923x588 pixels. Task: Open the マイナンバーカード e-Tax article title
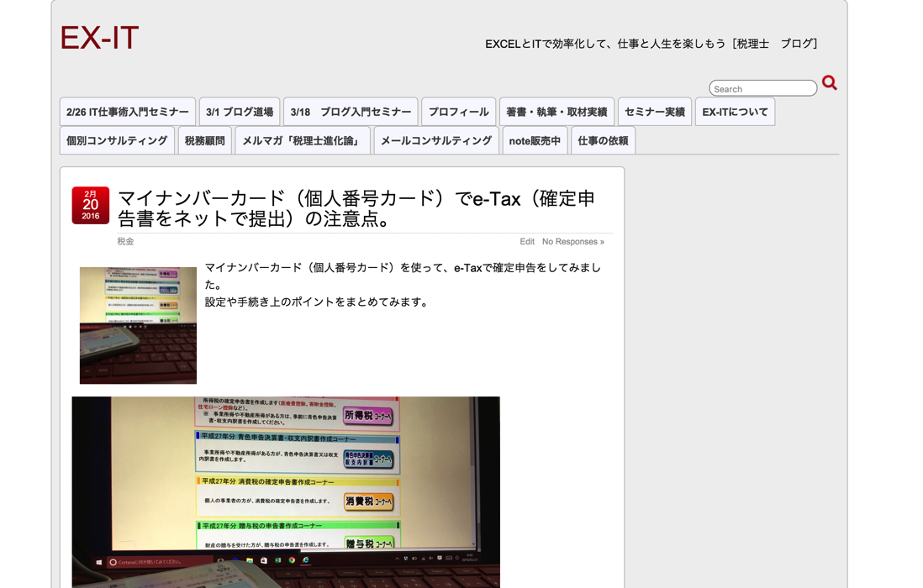356,208
